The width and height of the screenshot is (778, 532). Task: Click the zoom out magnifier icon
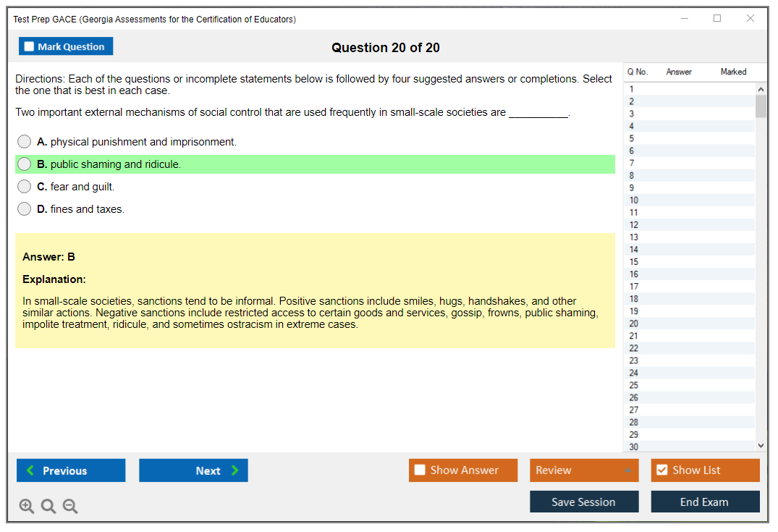[70, 507]
